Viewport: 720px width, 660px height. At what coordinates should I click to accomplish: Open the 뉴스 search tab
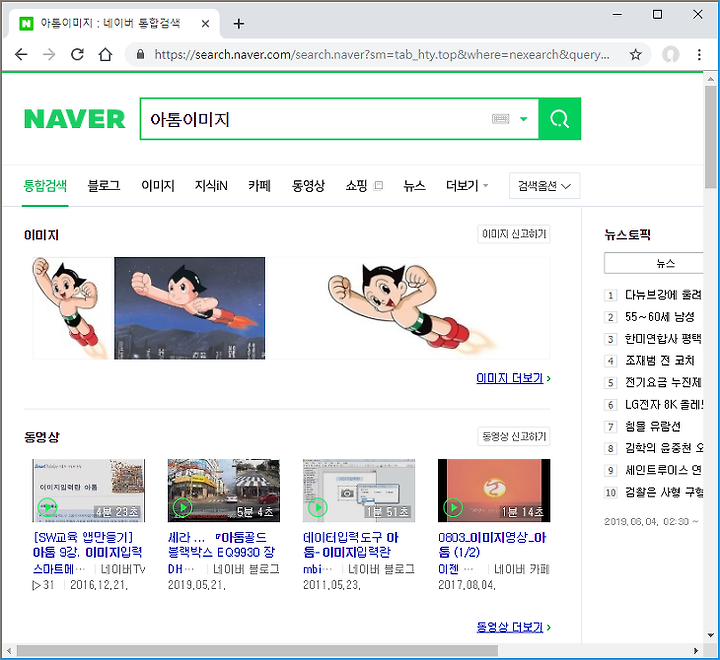click(x=414, y=186)
